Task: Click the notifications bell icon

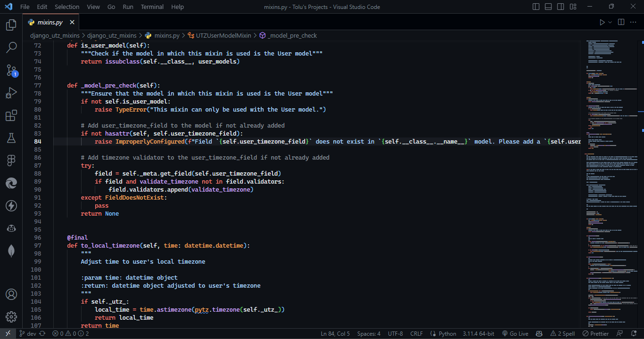Action: coord(634,333)
